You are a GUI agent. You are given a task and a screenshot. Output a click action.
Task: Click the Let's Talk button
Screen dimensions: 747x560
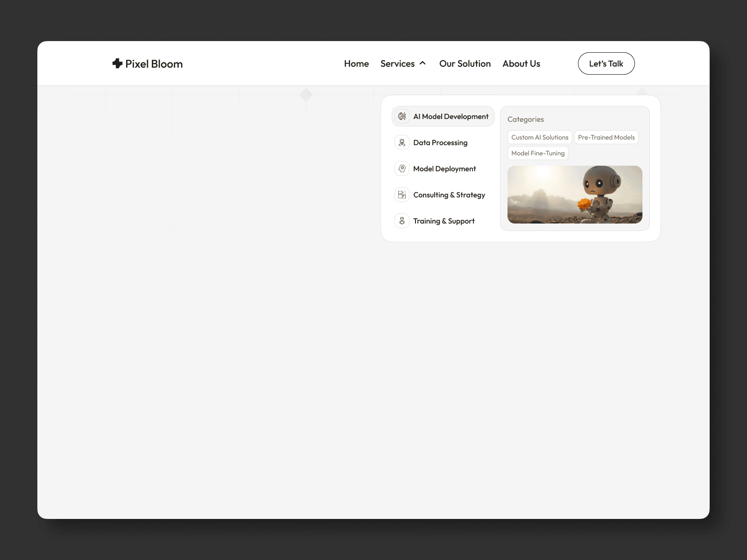(606, 63)
